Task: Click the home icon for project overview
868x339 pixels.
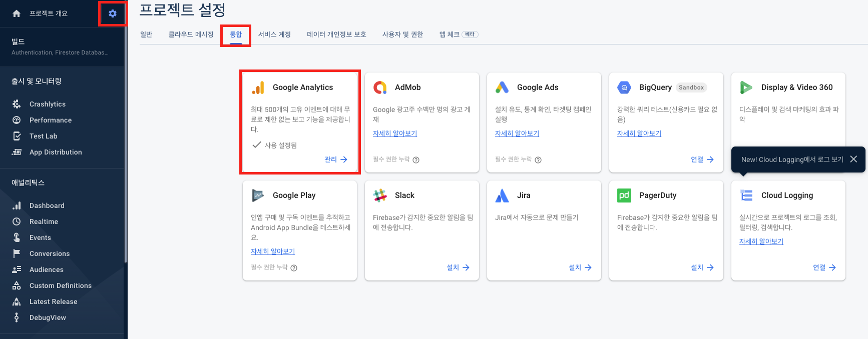Action: (17, 13)
